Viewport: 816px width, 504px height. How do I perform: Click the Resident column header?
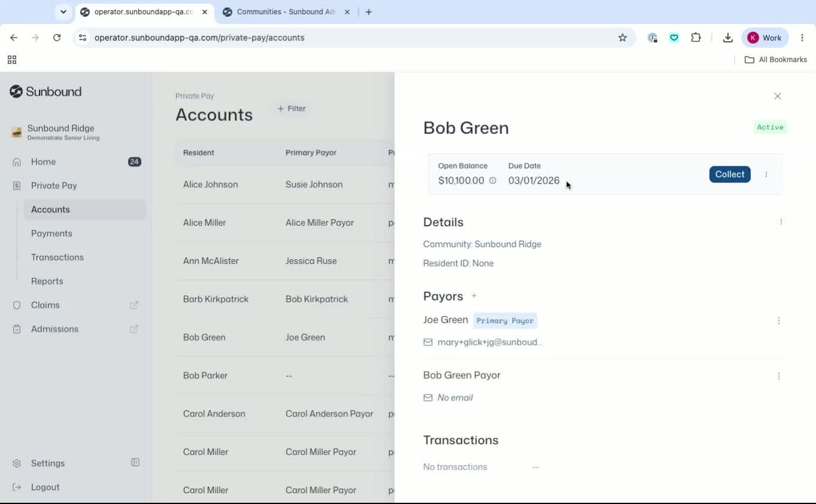tap(198, 153)
